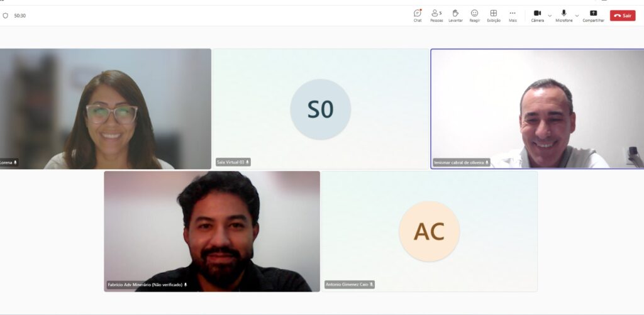The width and height of the screenshot is (644, 315).
Task: Click the AC avatar circle
Action: (429, 231)
